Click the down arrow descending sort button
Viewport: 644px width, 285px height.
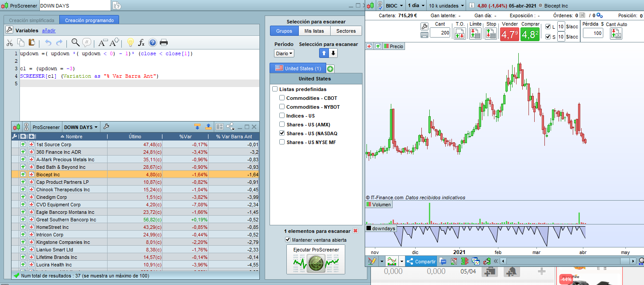333,53
